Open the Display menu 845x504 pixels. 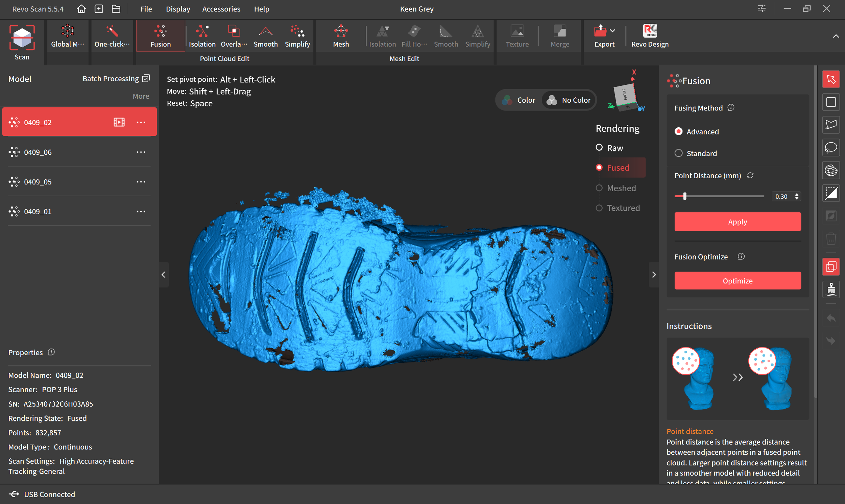pyautogui.click(x=178, y=9)
